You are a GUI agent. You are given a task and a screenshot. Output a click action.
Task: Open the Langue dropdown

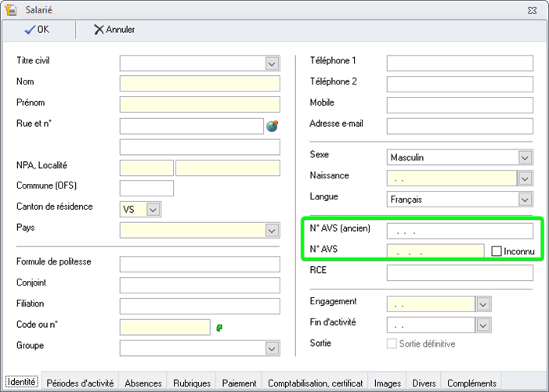click(x=525, y=200)
